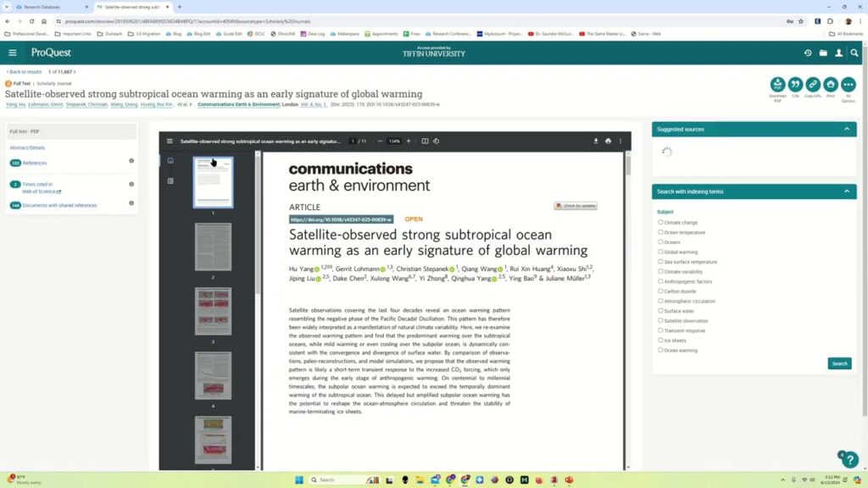The image size is (868, 488).
Task: Reload the page in the browser
Action: [x=31, y=21]
